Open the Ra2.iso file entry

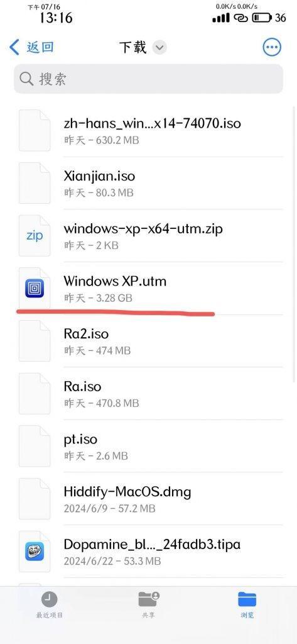151,341
